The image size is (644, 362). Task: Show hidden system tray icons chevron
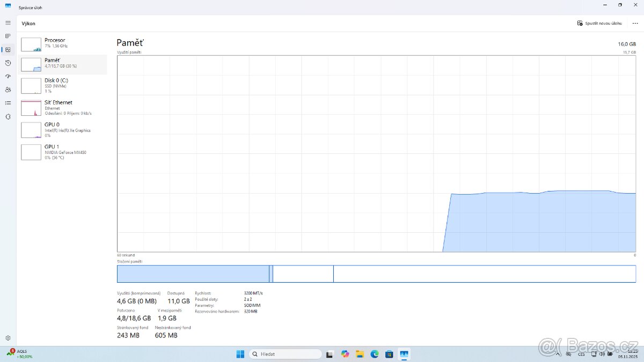pyautogui.click(x=558, y=354)
